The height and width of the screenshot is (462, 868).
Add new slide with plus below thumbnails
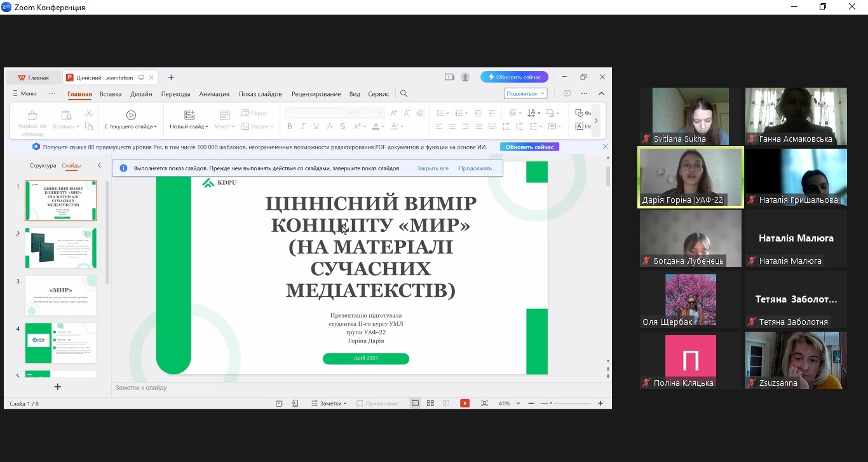tap(58, 386)
